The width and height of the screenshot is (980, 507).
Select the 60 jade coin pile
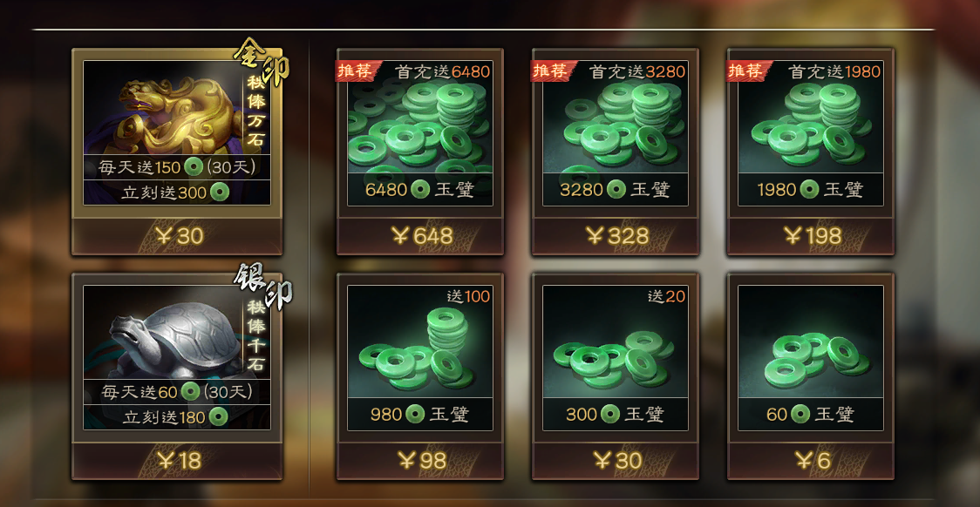[x=811, y=359]
